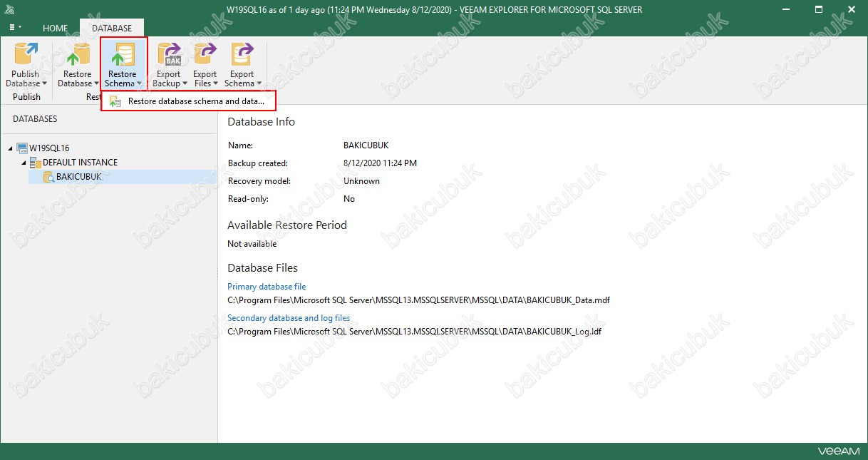The width and height of the screenshot is (868, 460).
Task: Switch to the DATABASE ribbon tab
Action: [112, 29]
